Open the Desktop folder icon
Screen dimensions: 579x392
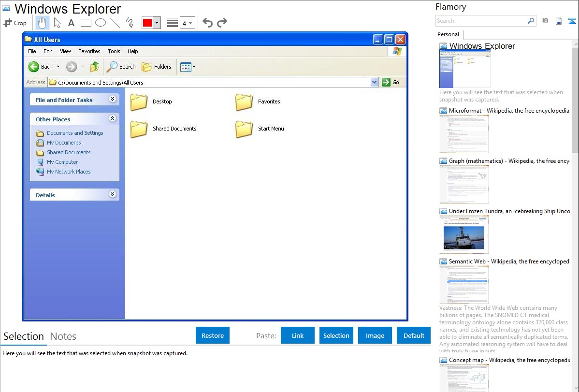tap(139, 102)
